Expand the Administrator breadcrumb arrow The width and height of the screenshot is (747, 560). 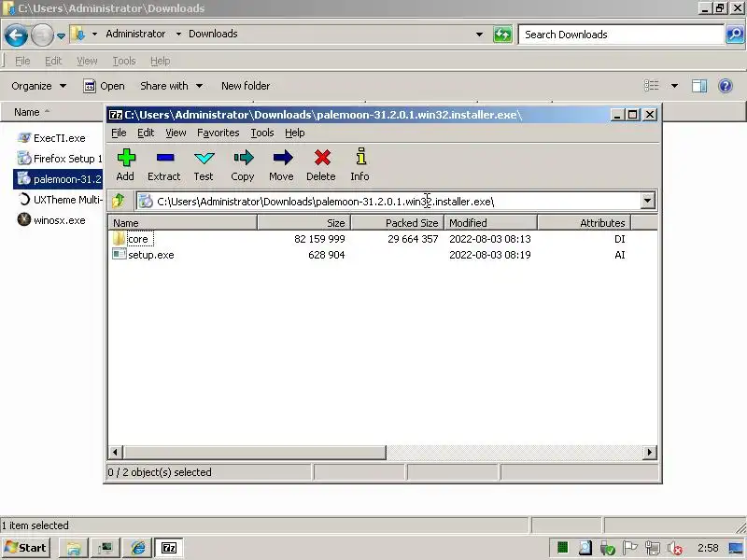pos(178,34)
